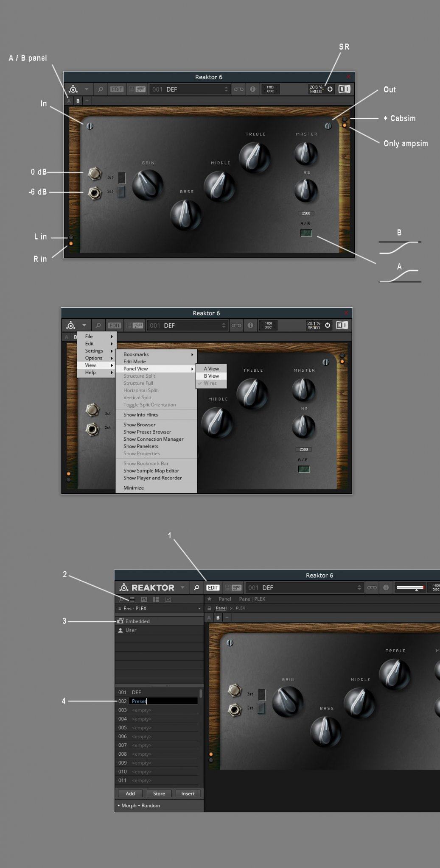
Task: Select the Embedded preset bank
Action: tap(159, 621)
